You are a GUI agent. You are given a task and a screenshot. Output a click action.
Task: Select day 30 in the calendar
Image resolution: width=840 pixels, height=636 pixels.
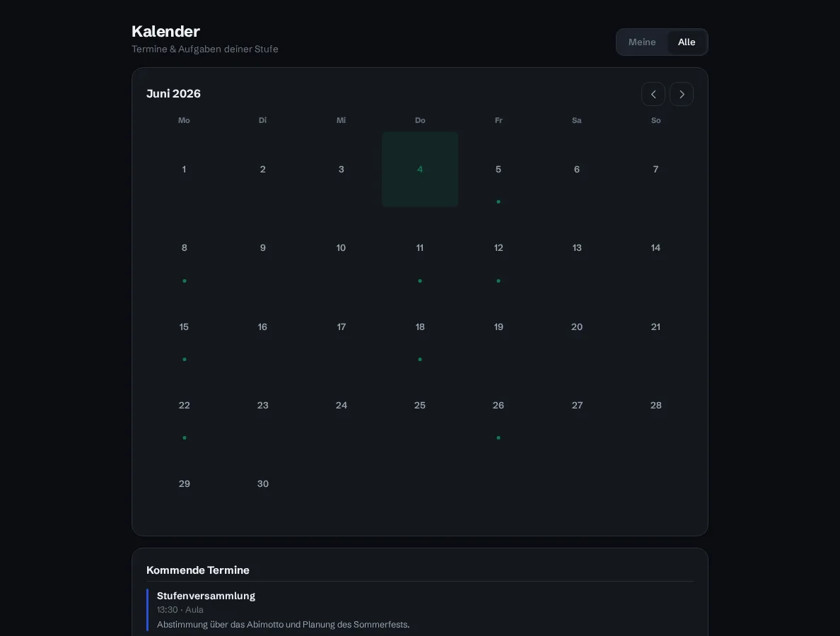(x=262, y=484)
